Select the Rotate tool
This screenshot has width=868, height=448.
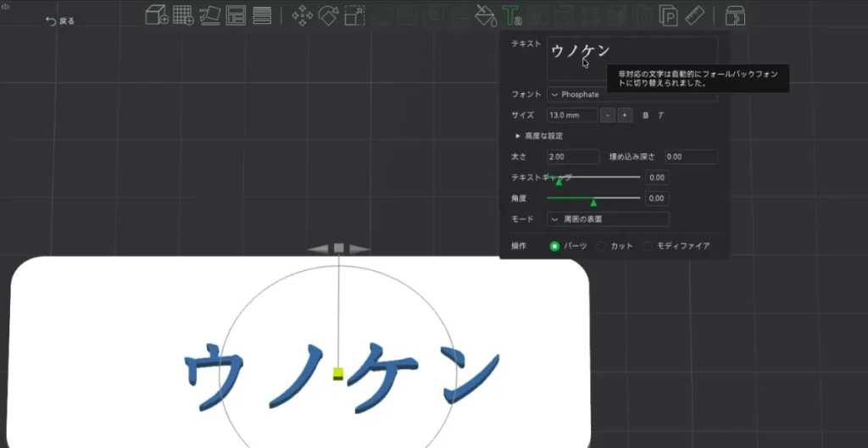(328, 15)
